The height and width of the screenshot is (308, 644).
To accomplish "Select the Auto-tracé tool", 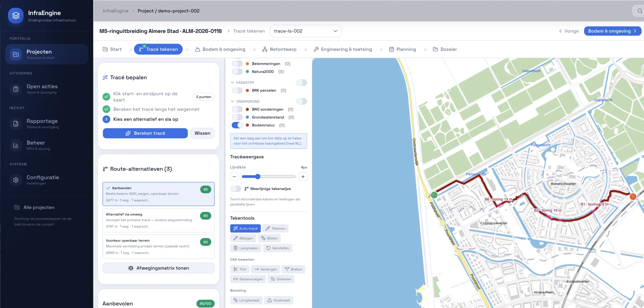I will point(245,228).
